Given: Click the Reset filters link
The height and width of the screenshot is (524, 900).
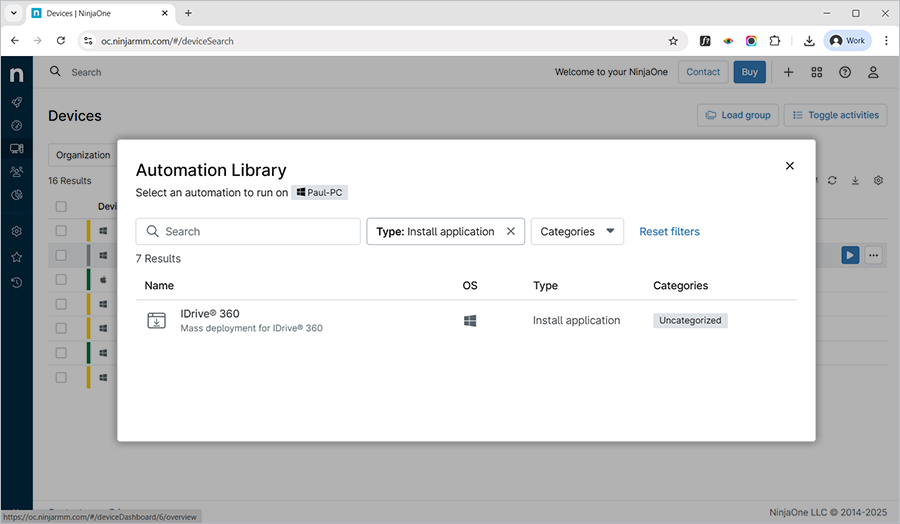Looking at the screenshot, I should coord(669,231).
